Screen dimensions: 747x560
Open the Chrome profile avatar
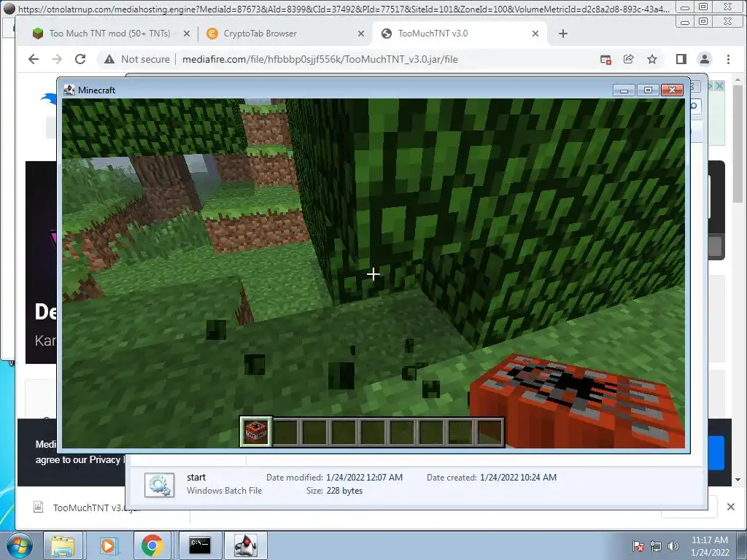[x=704, y=59]
